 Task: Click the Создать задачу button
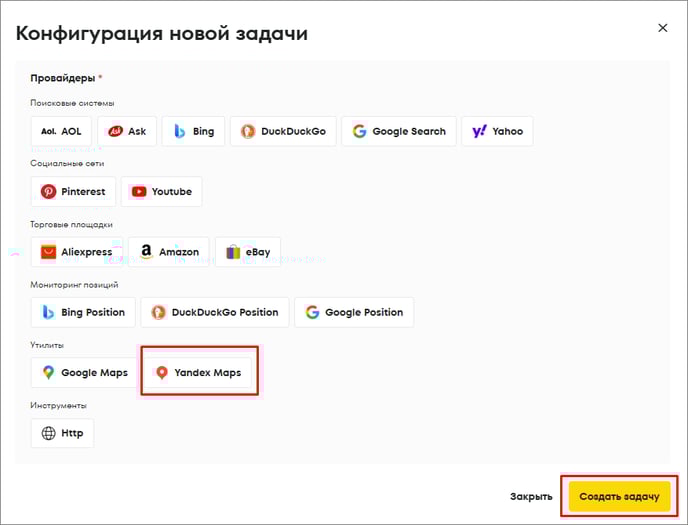pos(619,496)
